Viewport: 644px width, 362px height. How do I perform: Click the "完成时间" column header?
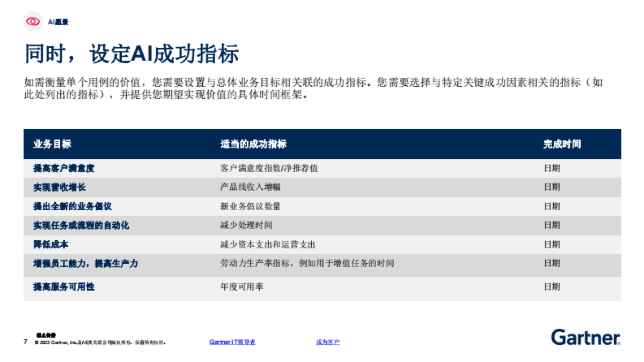[562, 144]
